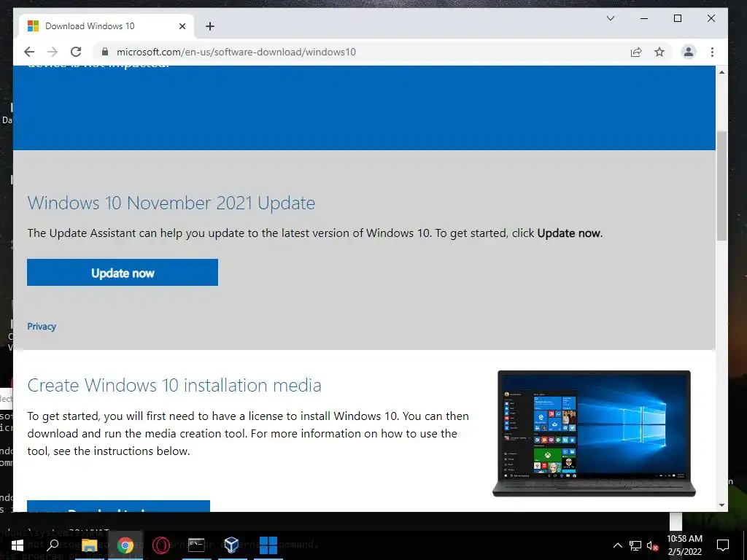View site info via the padlock icon

tap(105, 52)
